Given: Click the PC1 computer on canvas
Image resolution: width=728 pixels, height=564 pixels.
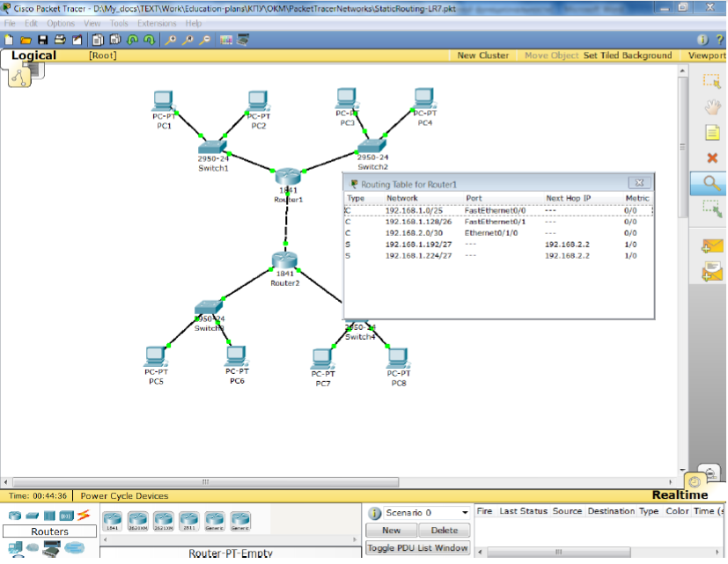Looking at the screenshot, I should (x=163, y=102).
